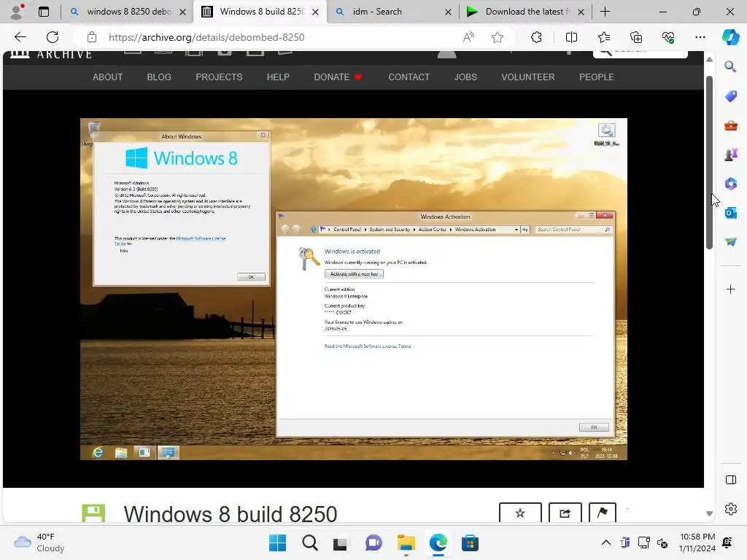Switch to windows 8 8250 debo search tab
Image resolution: width=747 pixels, height=560 pixels.
128,12
